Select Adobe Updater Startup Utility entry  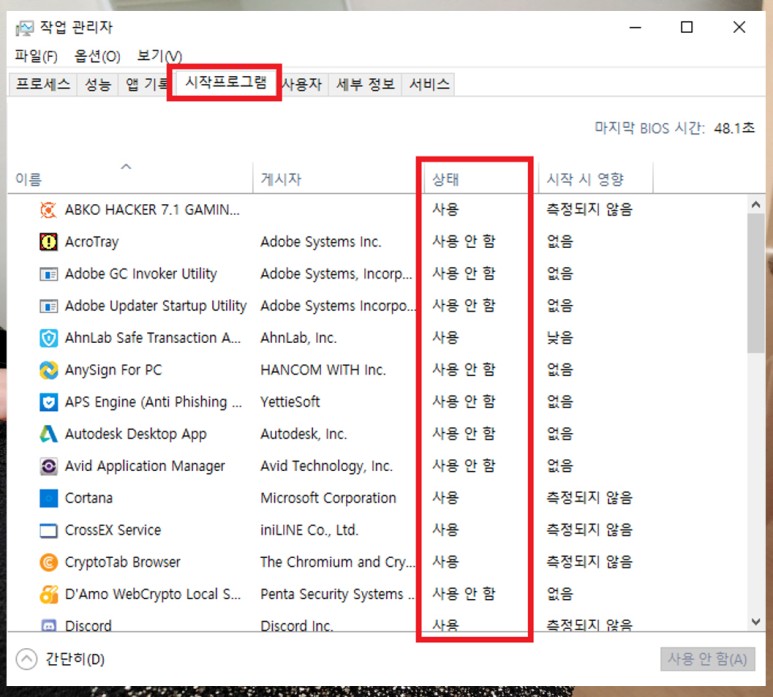click(155, 306)
